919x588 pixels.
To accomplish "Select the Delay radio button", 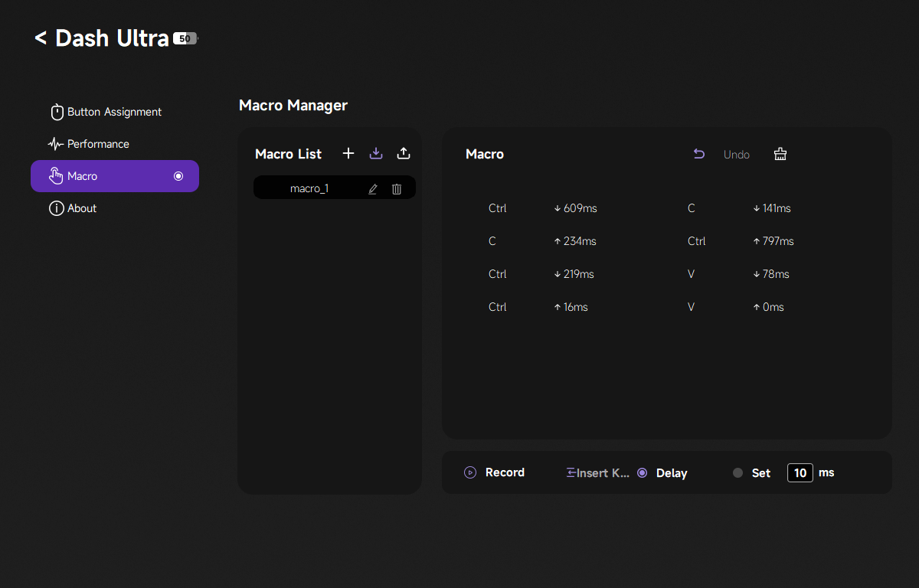I will tap(642, 472).
